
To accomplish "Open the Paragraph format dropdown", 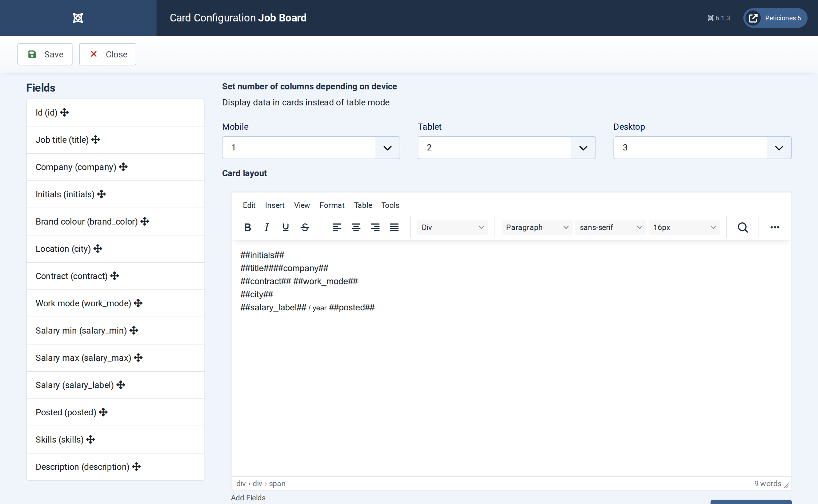I will [x=537, y=227].
